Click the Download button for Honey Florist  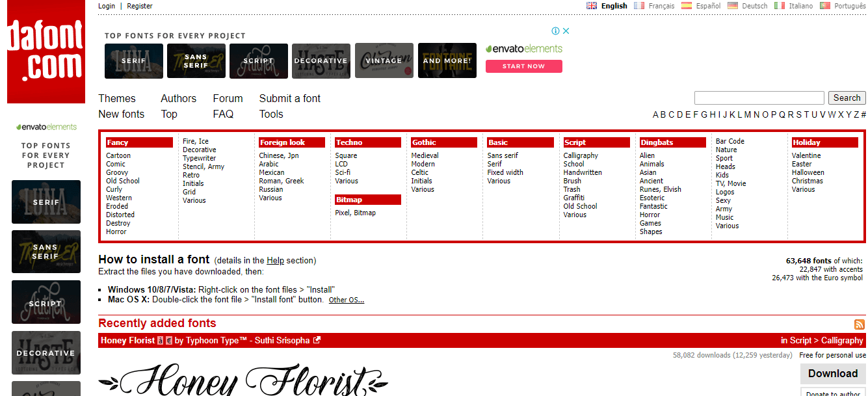(832, 373)
